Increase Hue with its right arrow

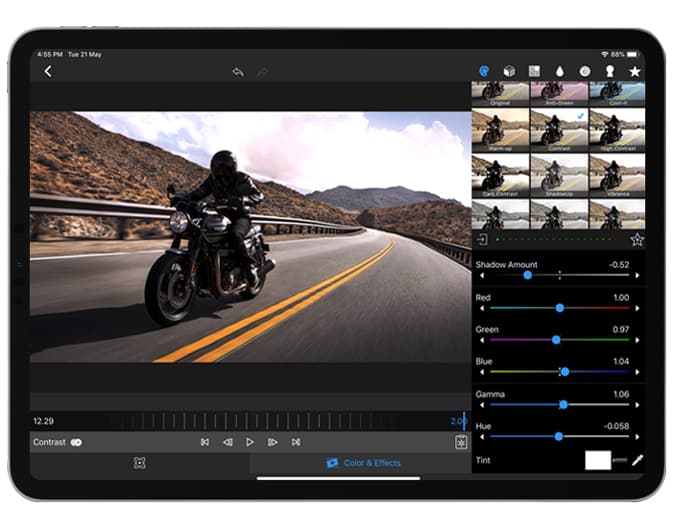(637, 437)
